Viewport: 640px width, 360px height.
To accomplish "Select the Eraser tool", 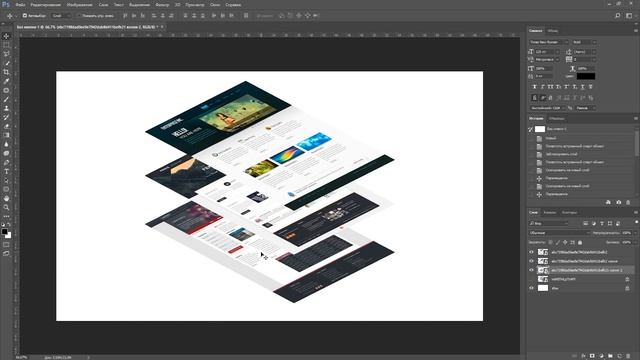I will (x=6, y=126).
